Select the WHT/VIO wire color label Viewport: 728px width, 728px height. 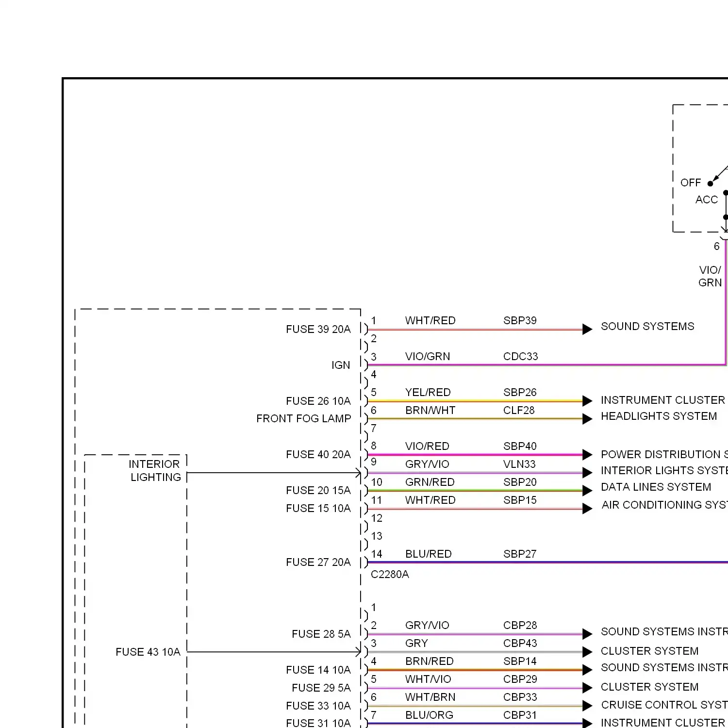coord(428,679)
